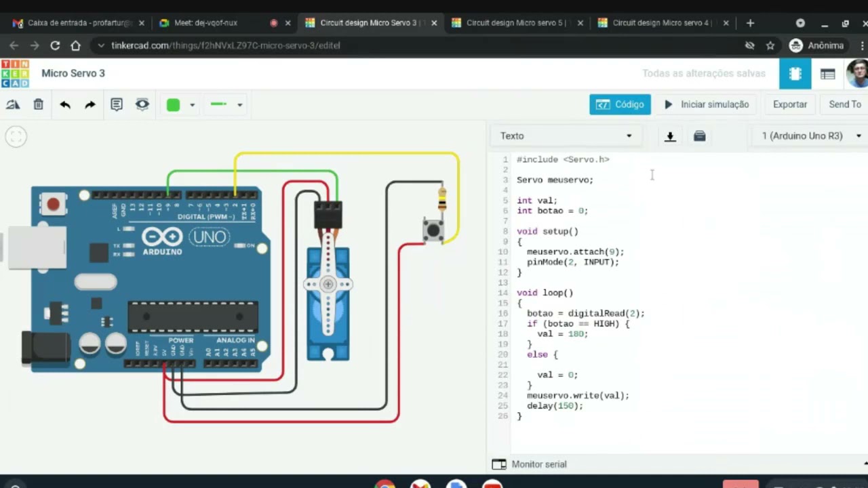Image resolution: width=868 pixels, height=488 pixels.
Task: Open the notes annotation tool
Action: [117, 104]
